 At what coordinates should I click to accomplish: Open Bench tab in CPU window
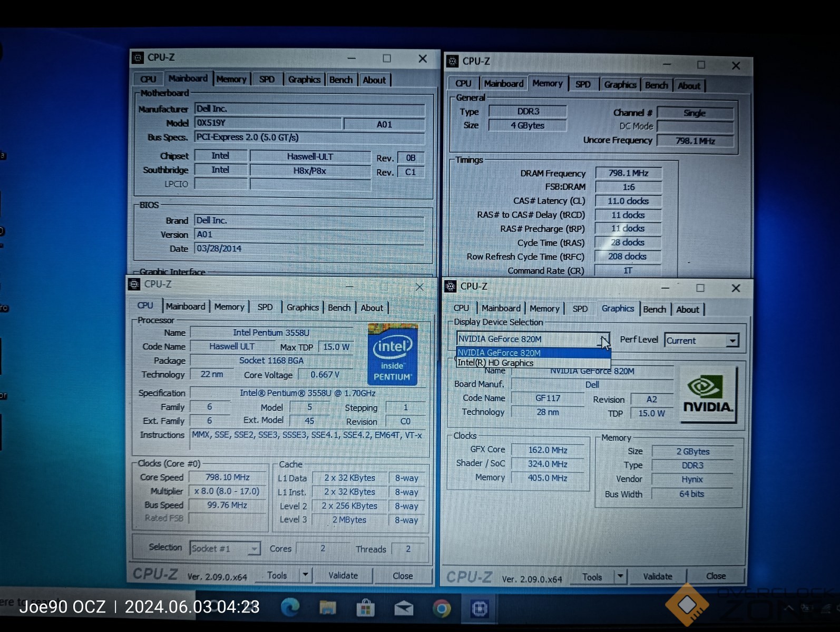tap(339, 308)
